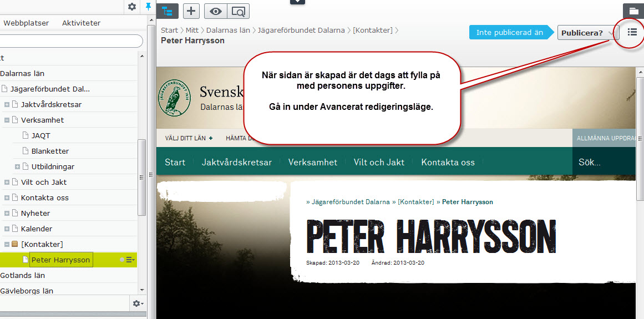Select JAQT page in the tree
The image size is (644, 319).
click(x=40, y=135)
